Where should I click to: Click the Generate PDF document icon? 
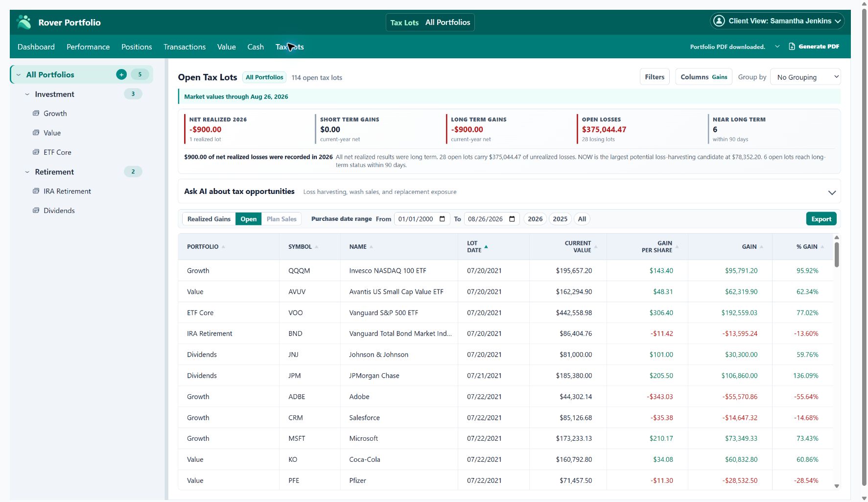tap(792, 47)
